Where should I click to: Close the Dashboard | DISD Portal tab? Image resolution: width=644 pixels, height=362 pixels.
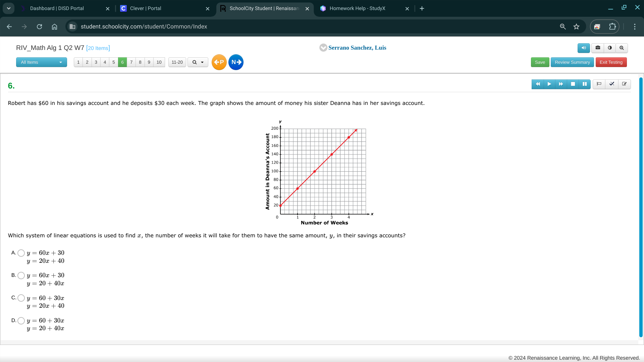tap(108, 9)
